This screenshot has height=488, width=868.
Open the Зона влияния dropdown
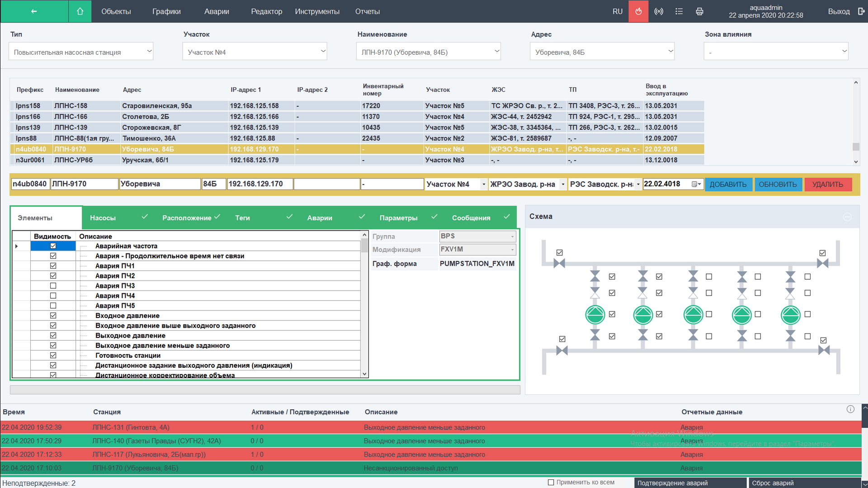pos(776,52)
